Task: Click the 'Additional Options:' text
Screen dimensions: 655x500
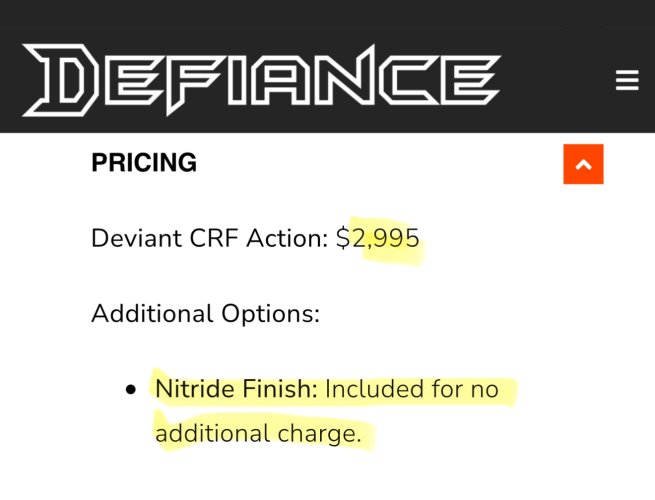Action: click(205, 313)
